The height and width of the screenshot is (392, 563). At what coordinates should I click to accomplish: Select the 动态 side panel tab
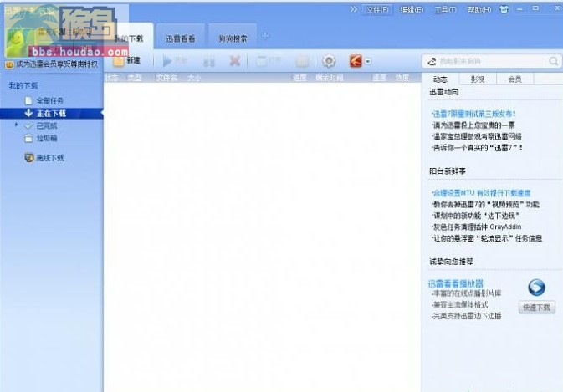440,79
